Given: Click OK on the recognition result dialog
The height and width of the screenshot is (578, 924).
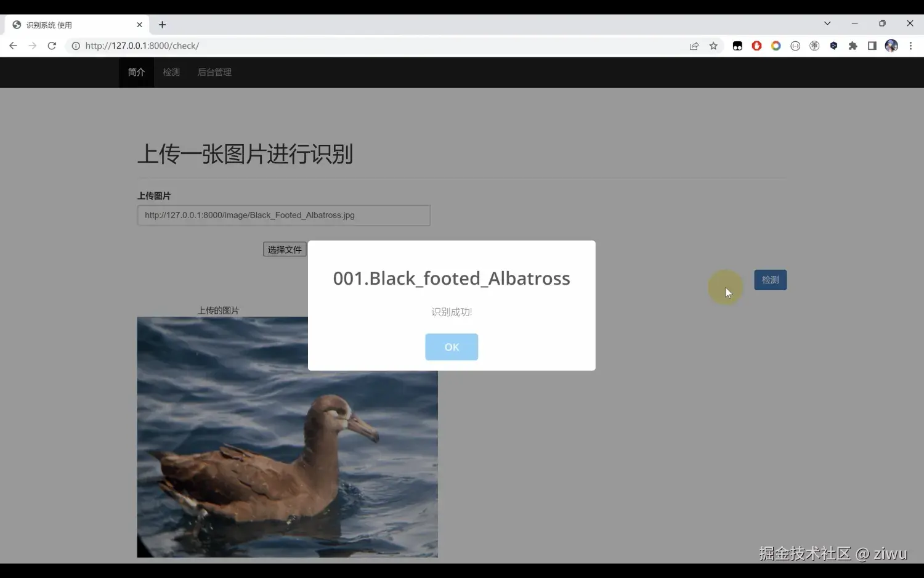Looking at the screenshot, I should (452, 347).
